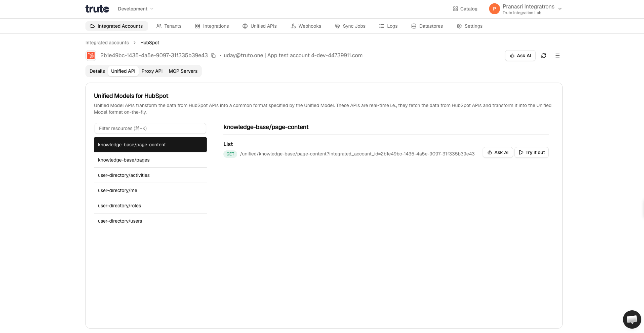Image resolution: width=644 pixels, height=333 pixels.
Task: Open the chat support bubble
Action: coord(632,319)
